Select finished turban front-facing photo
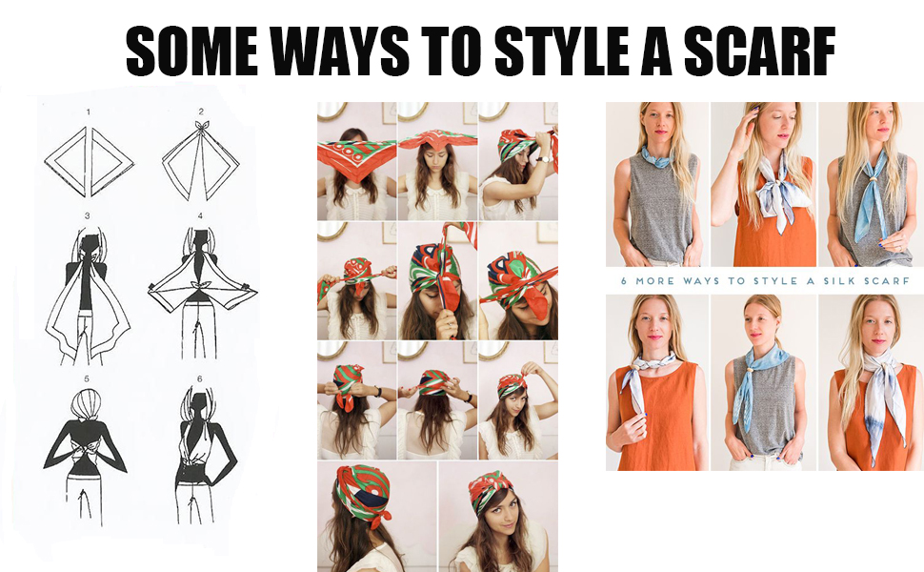This screenshot has width=924, height=572. (498, 517)
